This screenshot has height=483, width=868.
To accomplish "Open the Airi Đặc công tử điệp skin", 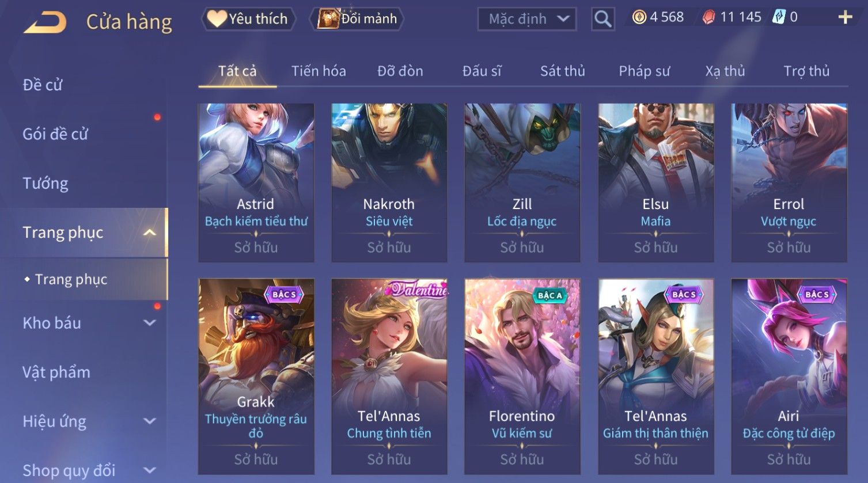I will pyautogui.click(x=789, y=376).
